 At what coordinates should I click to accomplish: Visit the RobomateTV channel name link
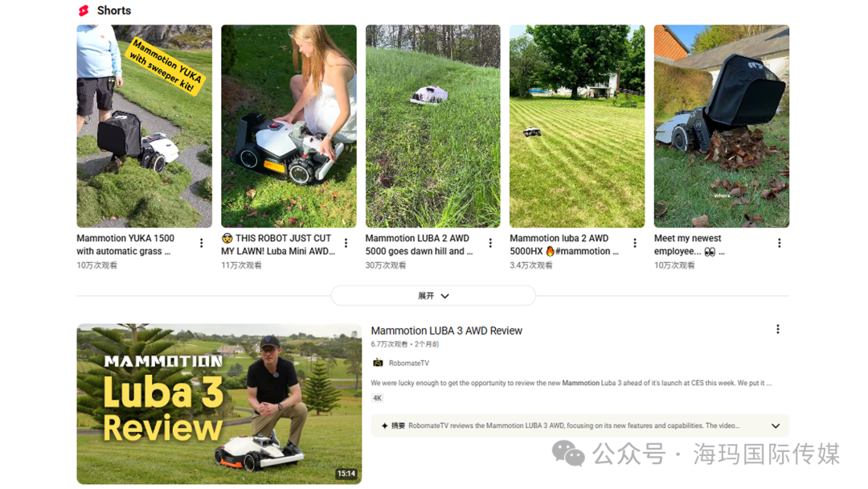pyautogui.click(x=408, y=364)
